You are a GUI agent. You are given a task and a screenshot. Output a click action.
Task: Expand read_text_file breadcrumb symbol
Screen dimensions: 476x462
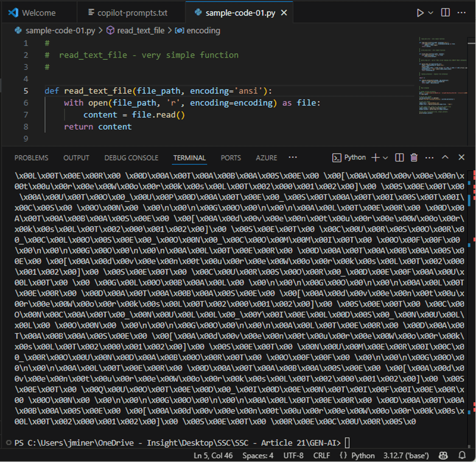tap(140, 31)
